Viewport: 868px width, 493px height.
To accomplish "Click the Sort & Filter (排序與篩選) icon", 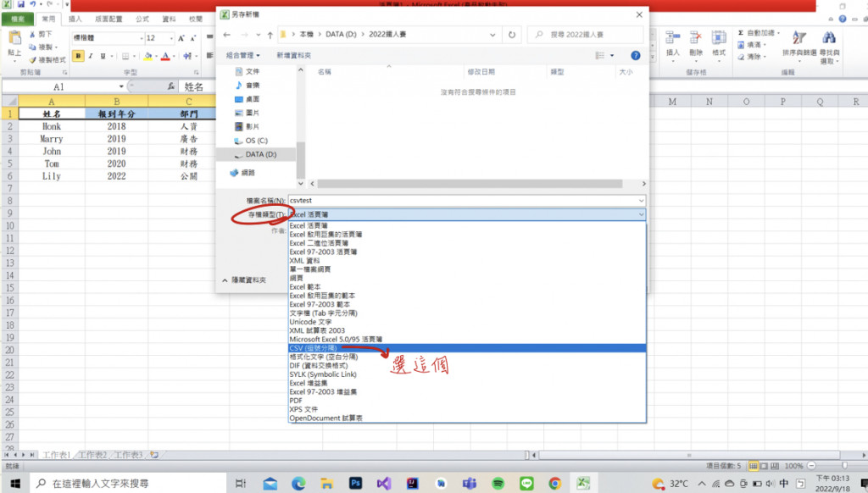I will (x=798, y=38).
